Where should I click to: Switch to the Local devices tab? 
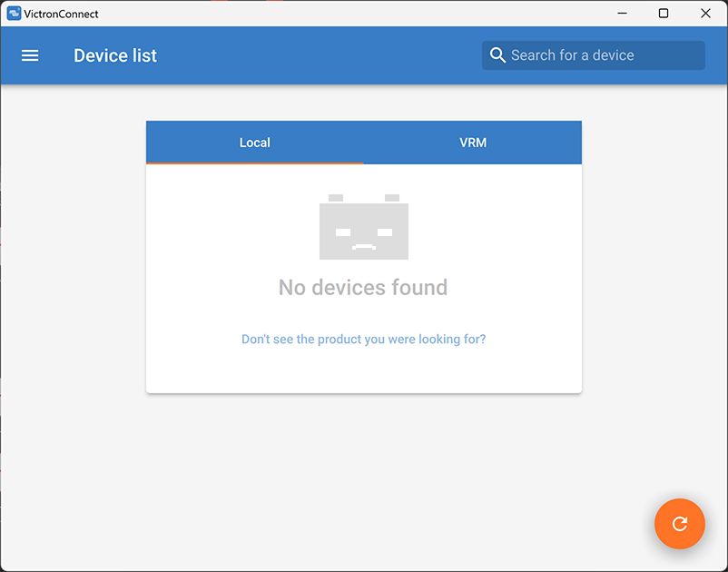pyautogui.click(x=255, y=143)
